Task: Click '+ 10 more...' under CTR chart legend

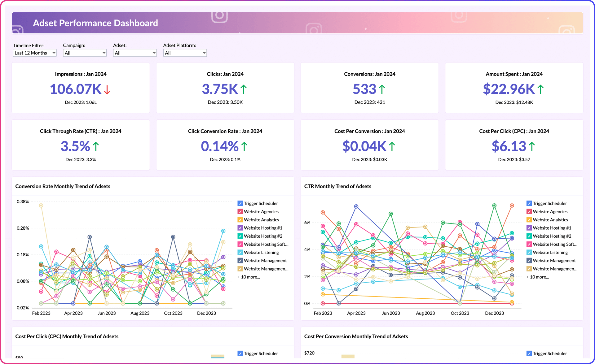Action: tap(538, 277)
